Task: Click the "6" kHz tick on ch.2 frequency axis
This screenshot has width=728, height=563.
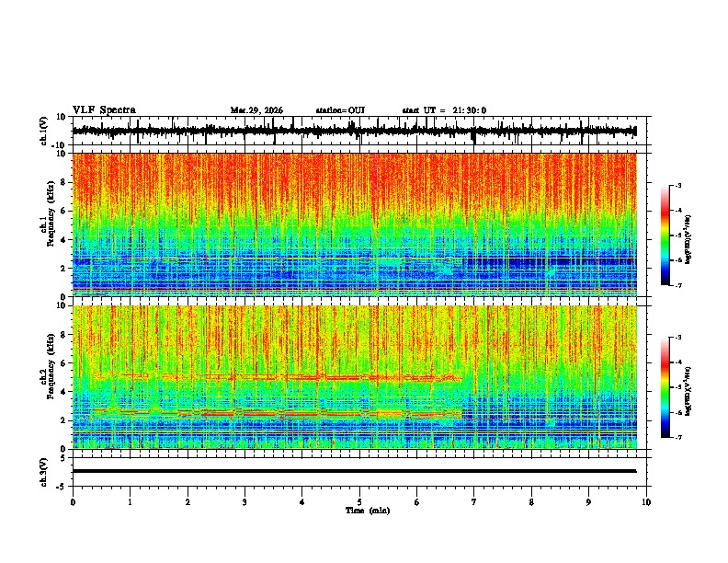Action: click(64, 363)
